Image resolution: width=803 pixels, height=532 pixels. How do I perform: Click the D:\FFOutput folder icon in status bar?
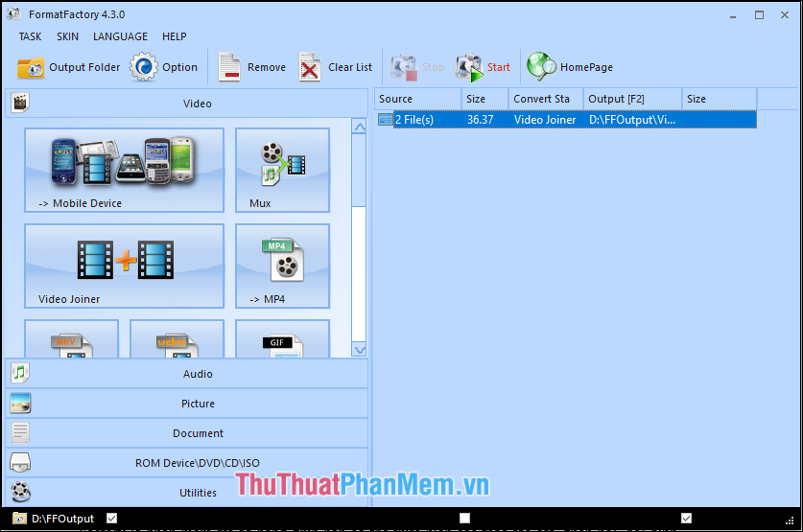[19, 519]
